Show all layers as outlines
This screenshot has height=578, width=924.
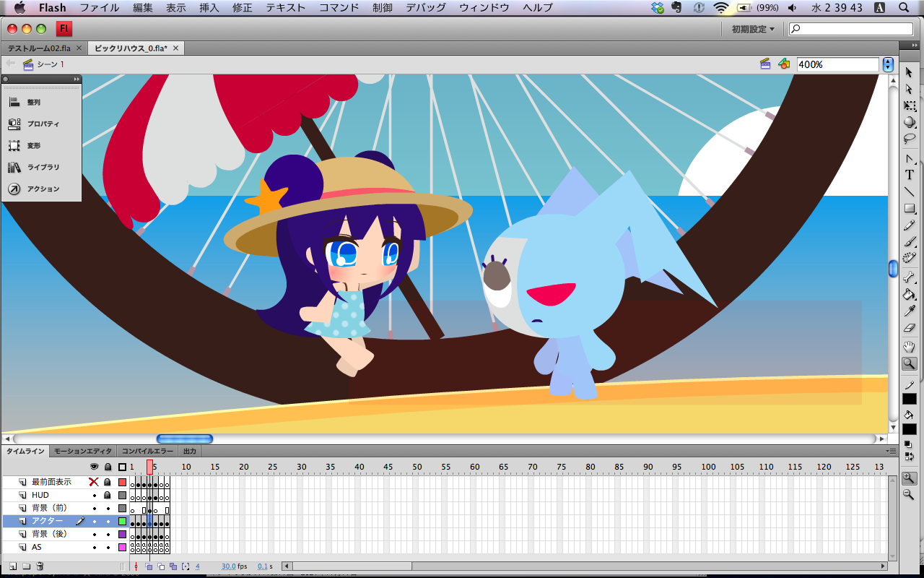point(122,467)
